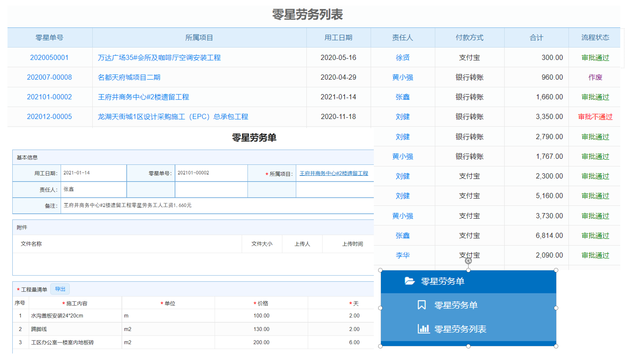This screenshot has height=364, width=642.
Task: Click responsible person 徐贤 link
Action: point(402,58)
